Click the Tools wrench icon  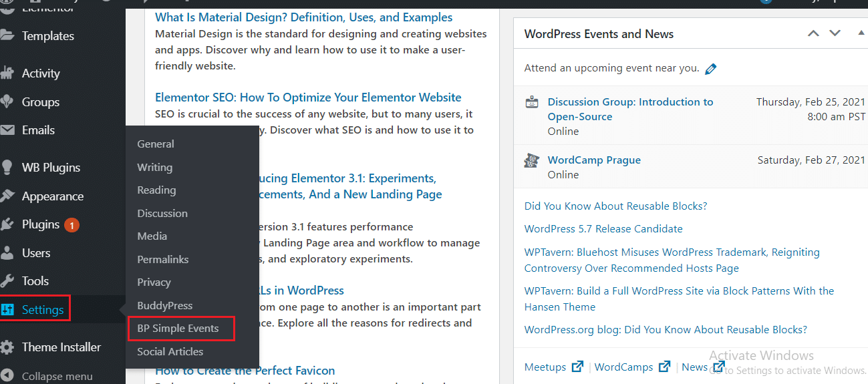click(7, 280)
